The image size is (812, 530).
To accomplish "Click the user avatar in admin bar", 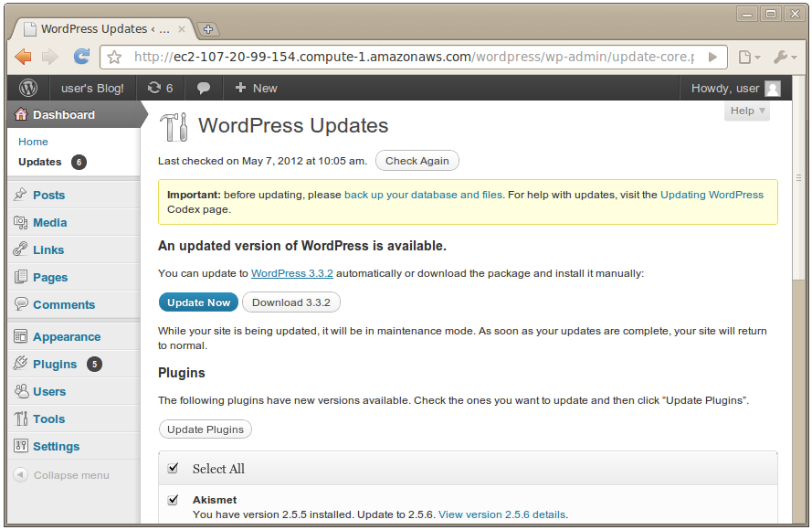I will point(773,89).
